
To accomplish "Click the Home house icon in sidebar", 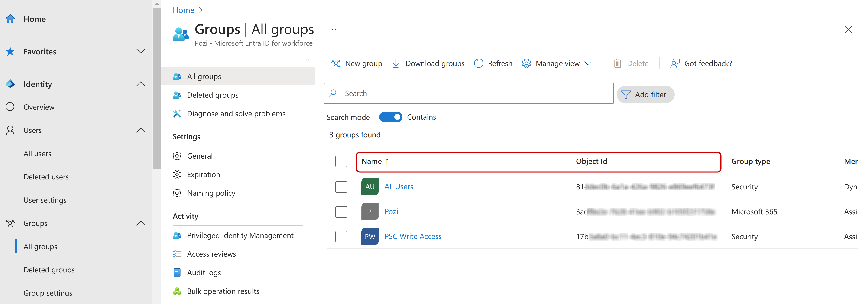I will [10, 19].
